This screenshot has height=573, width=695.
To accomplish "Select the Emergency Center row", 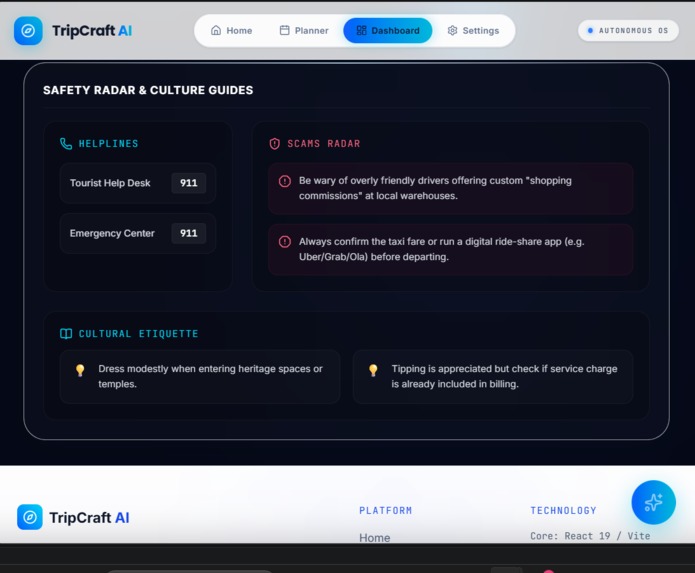I will [138, 234].
